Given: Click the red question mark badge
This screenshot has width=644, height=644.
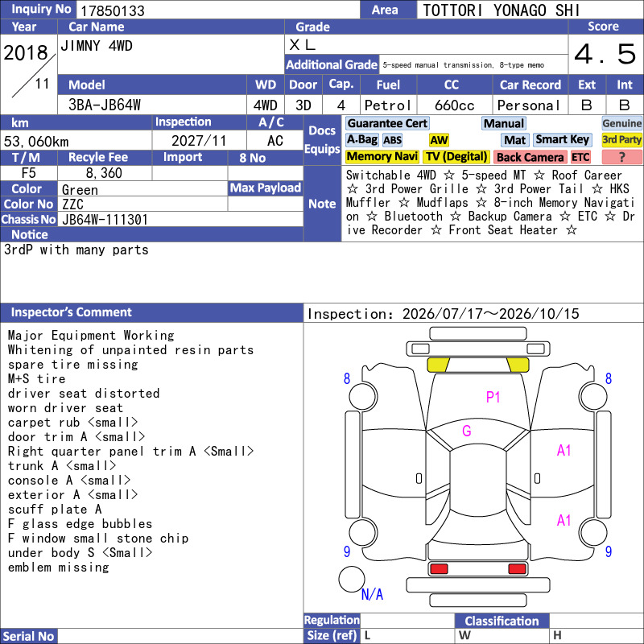Looking at the screenshot, I should point(621,157).
